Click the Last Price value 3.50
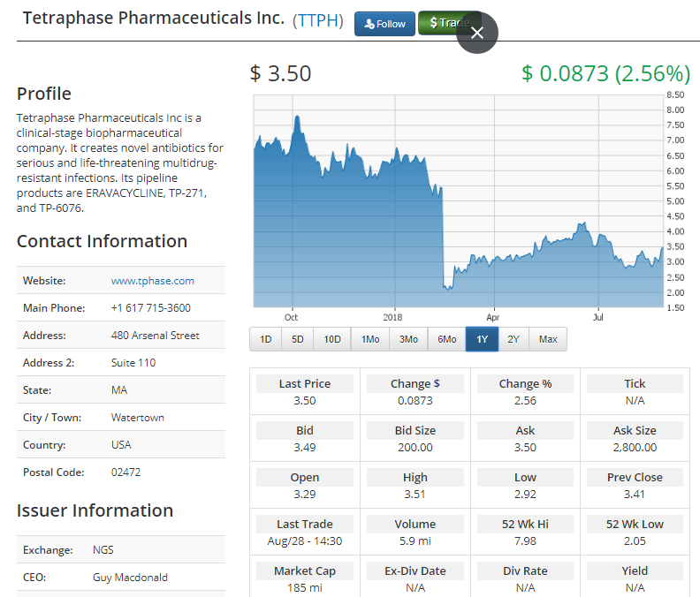 coord(304,401)
